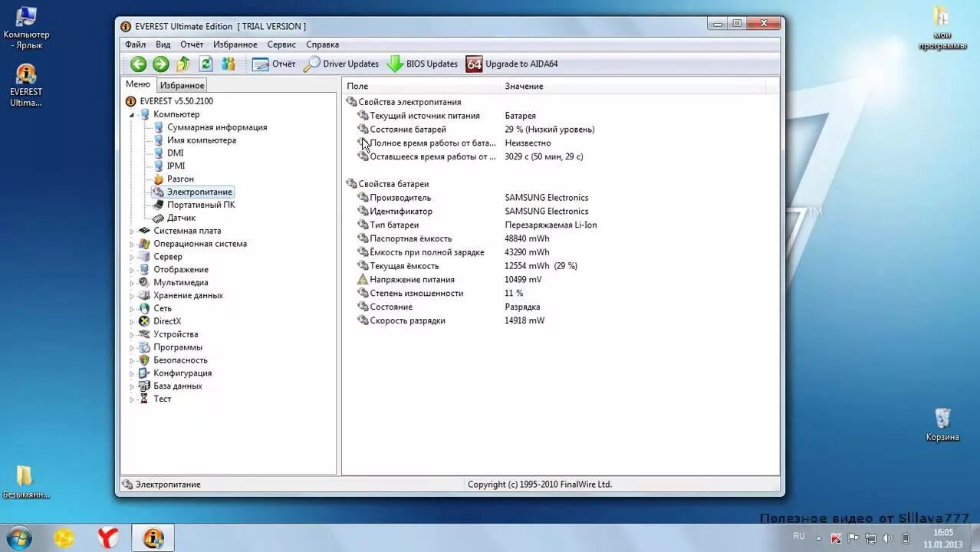Select Электропитание tree item

199,192
